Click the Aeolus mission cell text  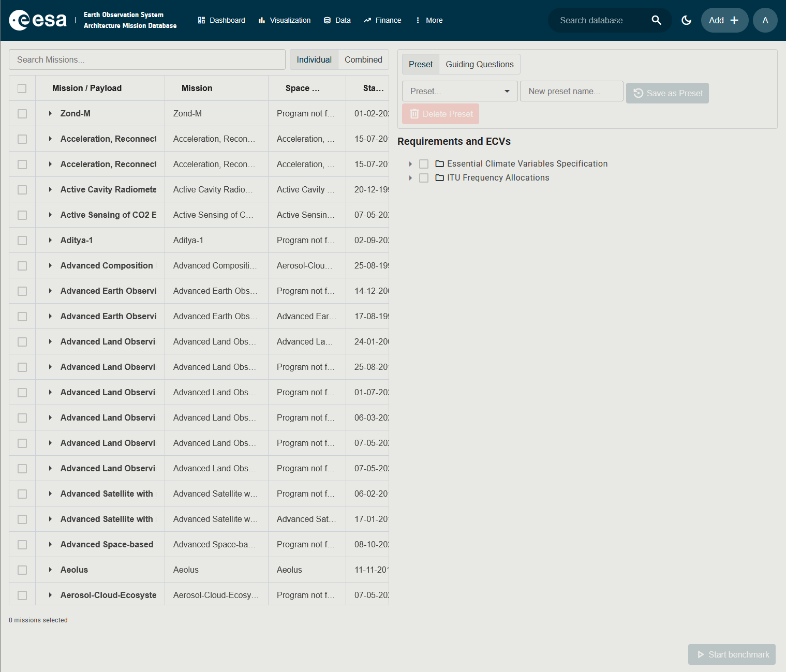pos(186,570)
